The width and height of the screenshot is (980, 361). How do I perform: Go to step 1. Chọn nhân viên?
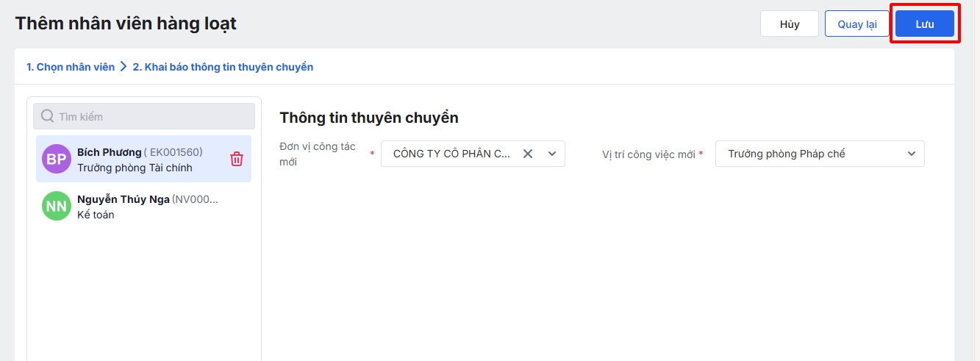(x=71, y=67)
